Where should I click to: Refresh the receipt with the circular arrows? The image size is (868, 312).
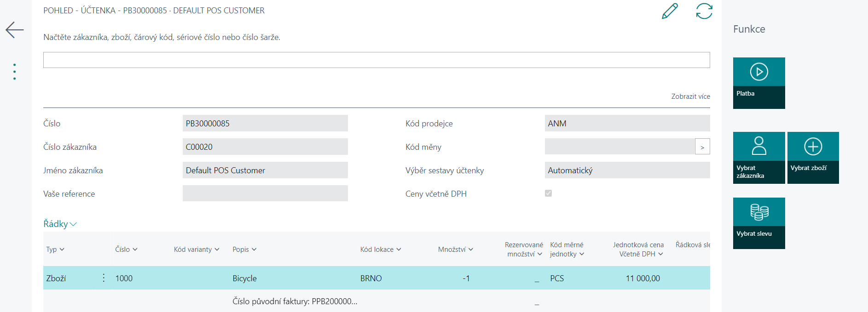pyautogui.click(x=704, y=11)
